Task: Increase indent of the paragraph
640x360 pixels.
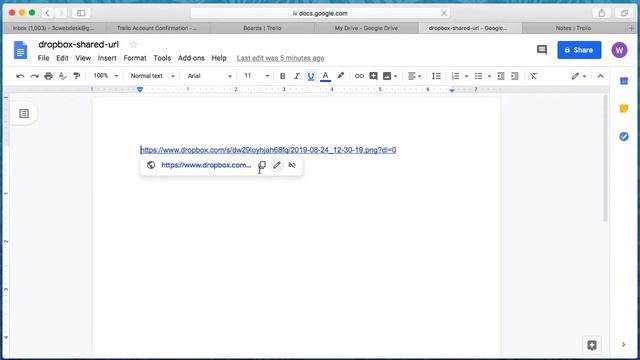Action: tap(515, 76)
